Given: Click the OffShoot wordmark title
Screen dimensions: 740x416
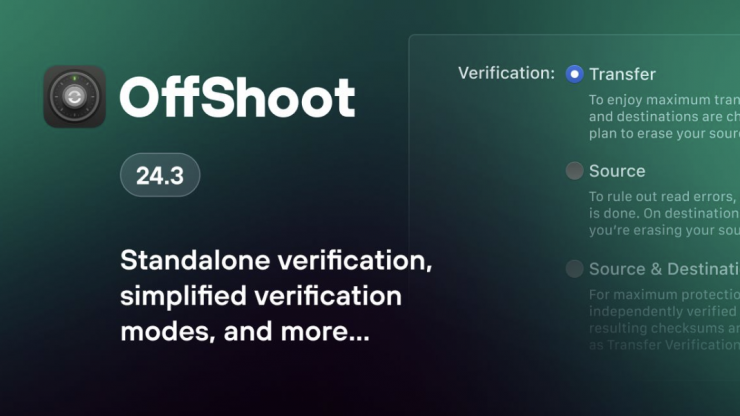Looking at the screenshot, I should click(237, 97).
